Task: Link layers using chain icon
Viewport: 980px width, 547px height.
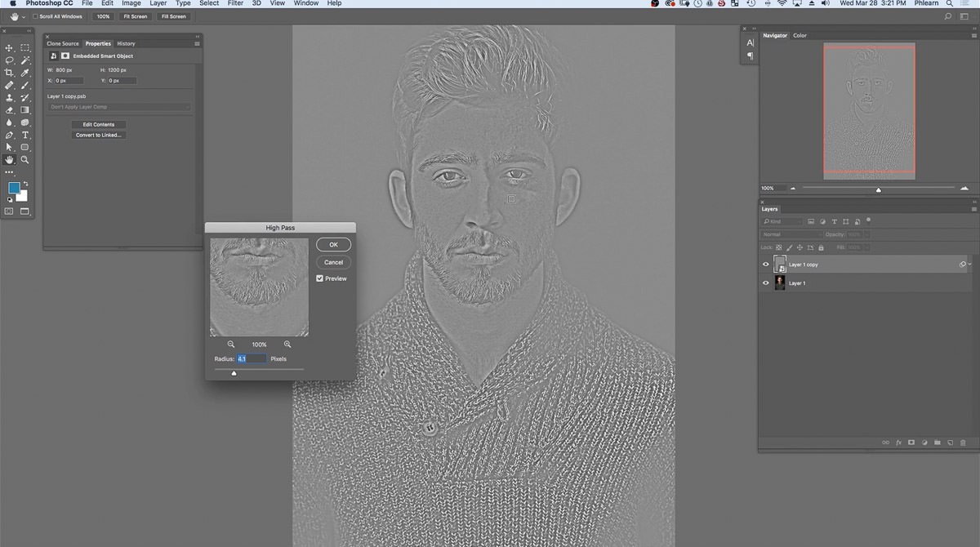Action: pos(886,442)
